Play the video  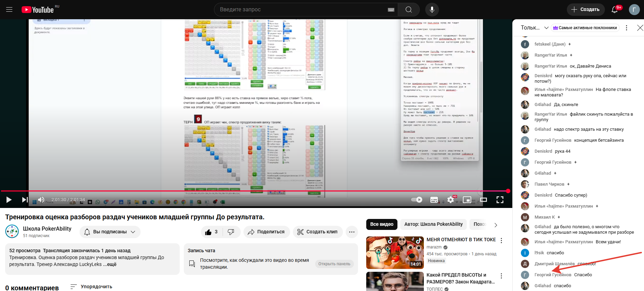point(9,200)
